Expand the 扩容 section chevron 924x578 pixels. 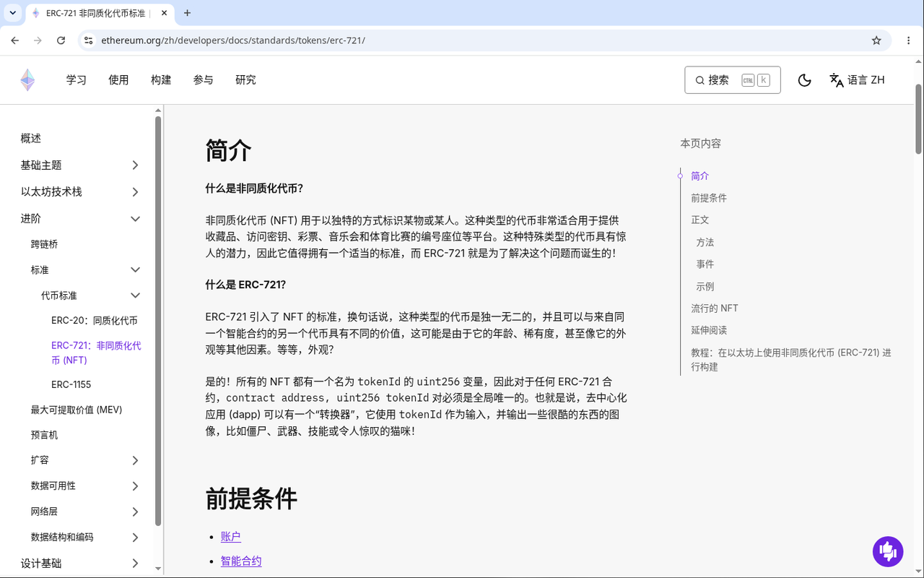click(135, 460)
